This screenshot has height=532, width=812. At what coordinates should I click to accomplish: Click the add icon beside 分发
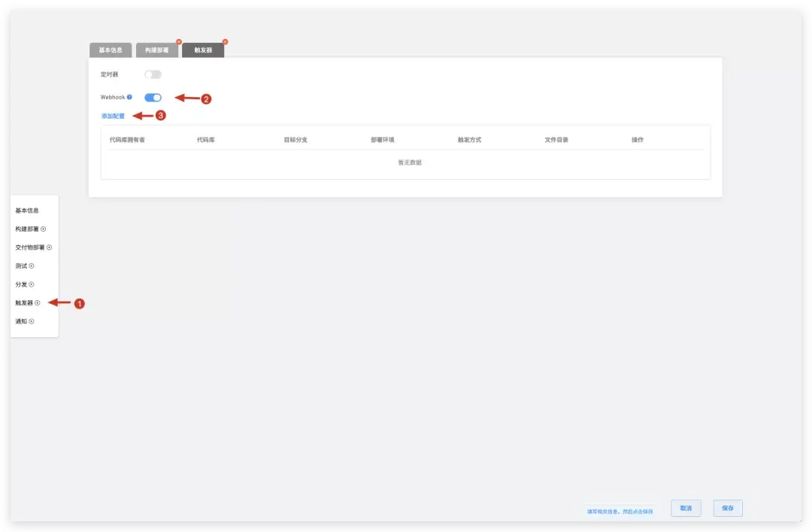30,284
